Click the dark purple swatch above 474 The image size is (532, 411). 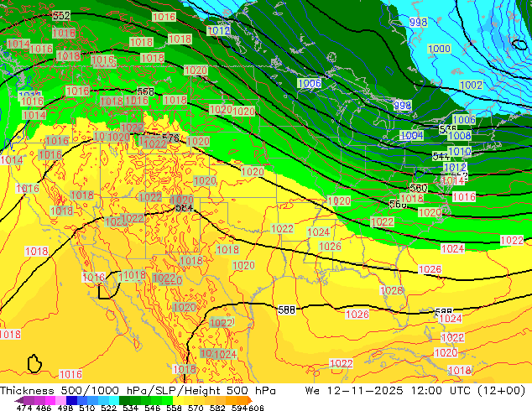coord(29,400)
